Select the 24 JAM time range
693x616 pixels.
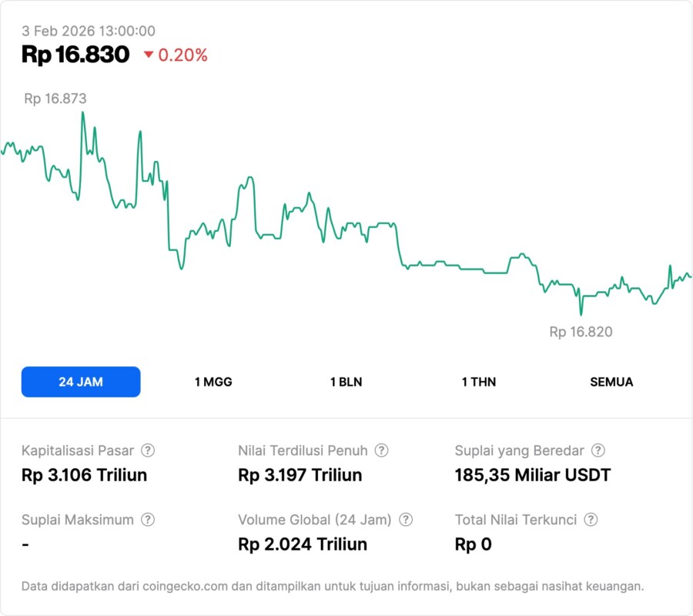click(81, 382)
